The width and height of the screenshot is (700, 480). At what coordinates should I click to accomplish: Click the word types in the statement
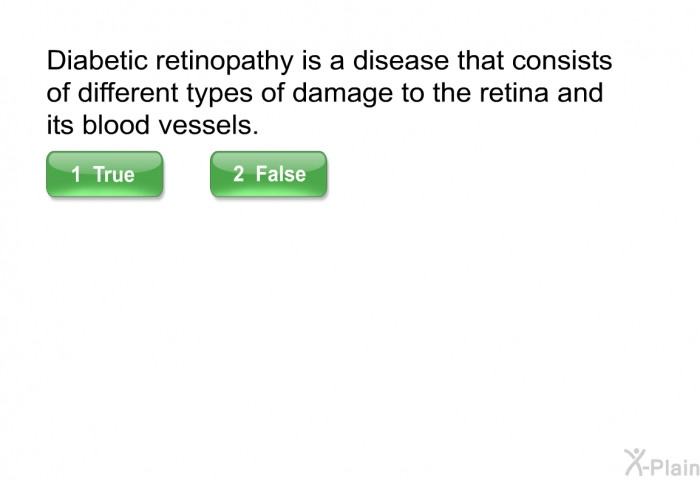coord(220,95)
